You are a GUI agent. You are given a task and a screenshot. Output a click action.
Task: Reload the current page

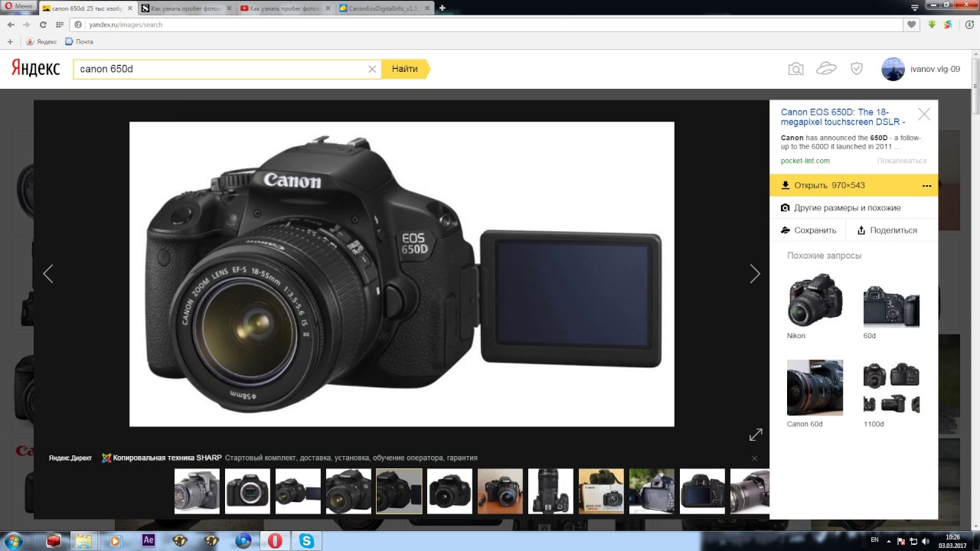pyautogui.click(x=43, y=24)
